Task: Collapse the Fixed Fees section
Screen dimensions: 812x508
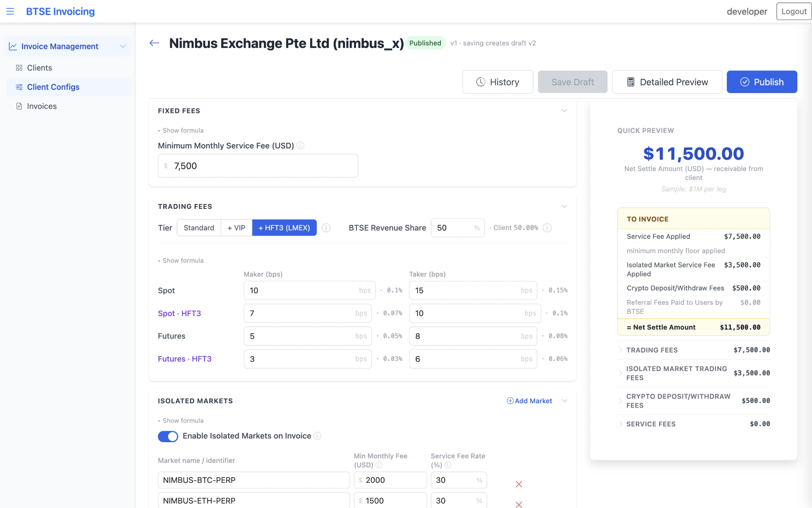Action: click(x=564, y=111)
